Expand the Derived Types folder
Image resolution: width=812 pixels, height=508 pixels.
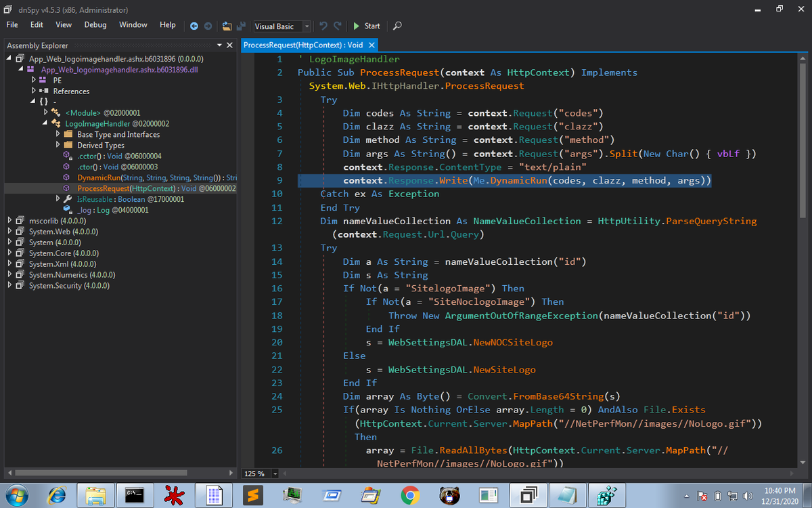point(58,145)
